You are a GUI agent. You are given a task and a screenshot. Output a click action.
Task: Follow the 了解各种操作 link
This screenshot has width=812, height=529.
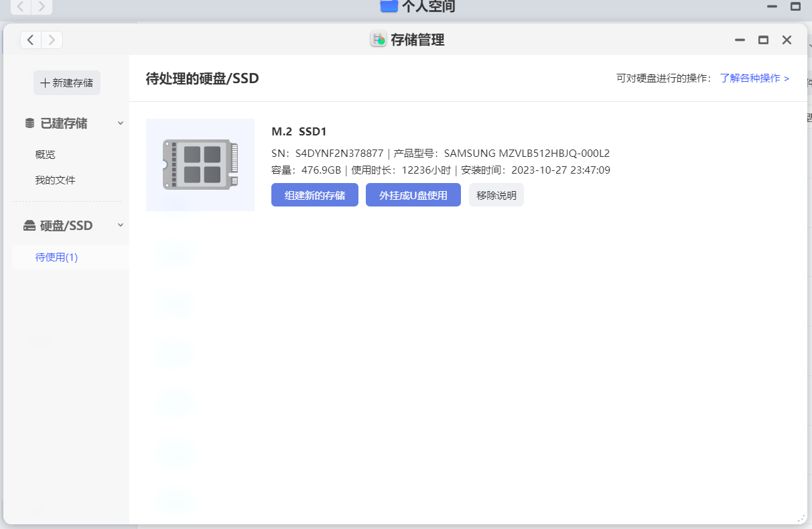754,78
